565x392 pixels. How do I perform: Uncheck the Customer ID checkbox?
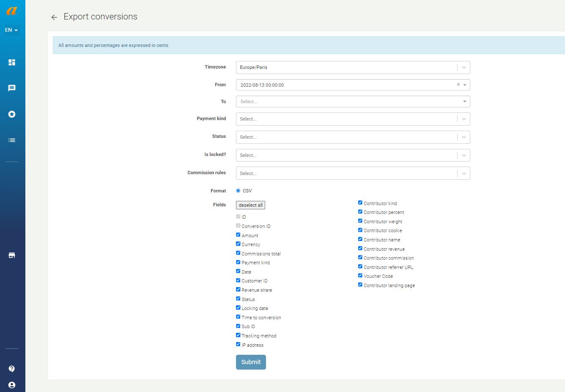tap(238, 280)
